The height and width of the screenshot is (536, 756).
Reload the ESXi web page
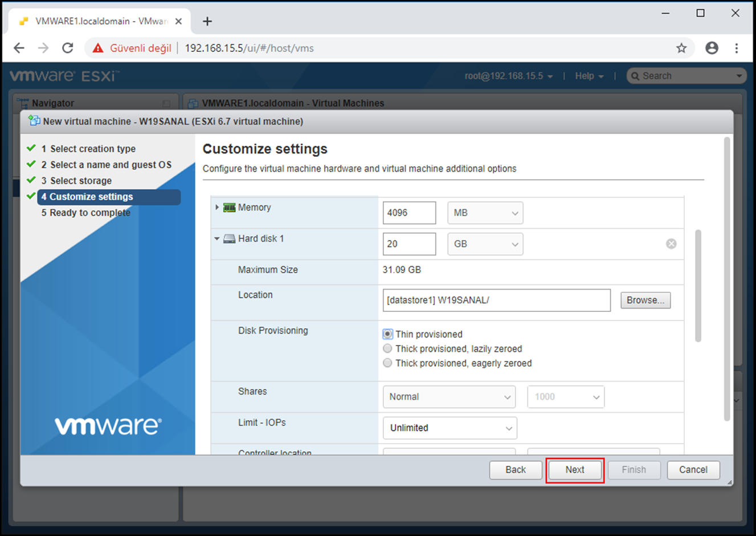[68, 48]
